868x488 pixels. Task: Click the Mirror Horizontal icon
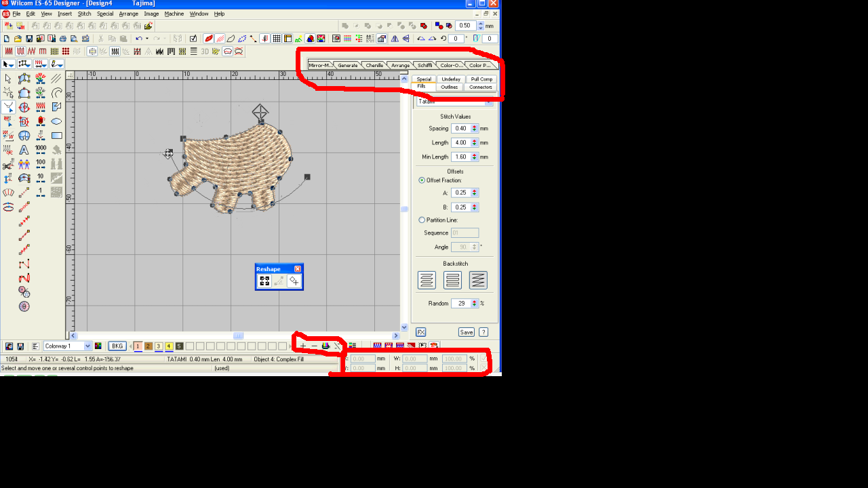pos(395,39)
